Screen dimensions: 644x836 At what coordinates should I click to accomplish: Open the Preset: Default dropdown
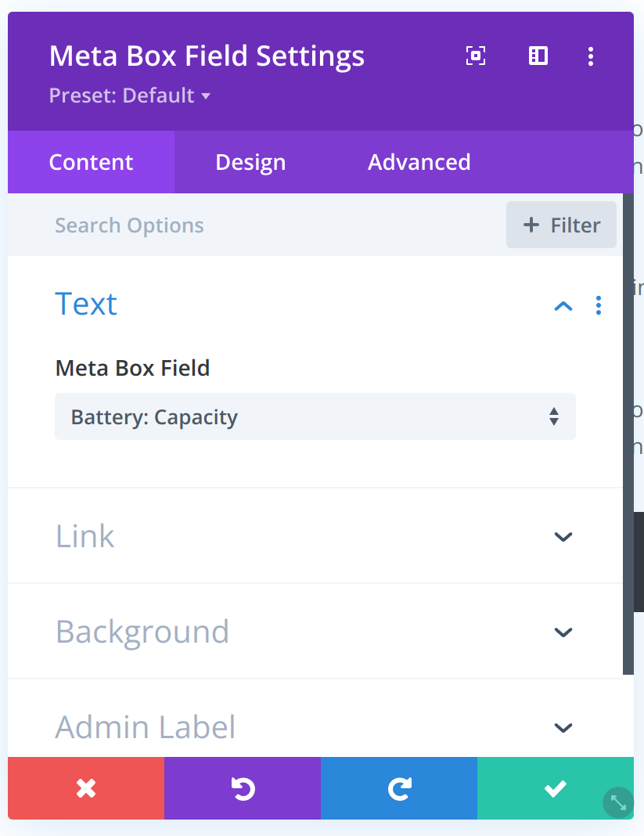click(130, 95)
